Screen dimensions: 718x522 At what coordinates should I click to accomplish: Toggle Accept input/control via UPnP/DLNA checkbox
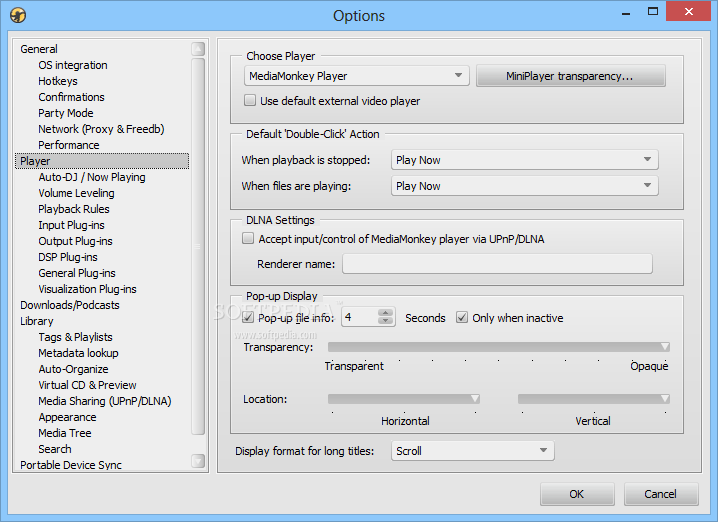[x=248, y=238]
